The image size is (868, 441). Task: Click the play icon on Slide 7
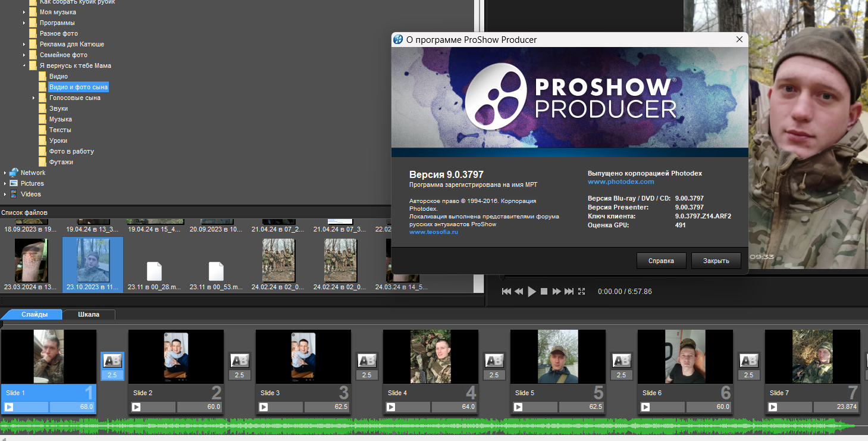(x=773, y=407)
